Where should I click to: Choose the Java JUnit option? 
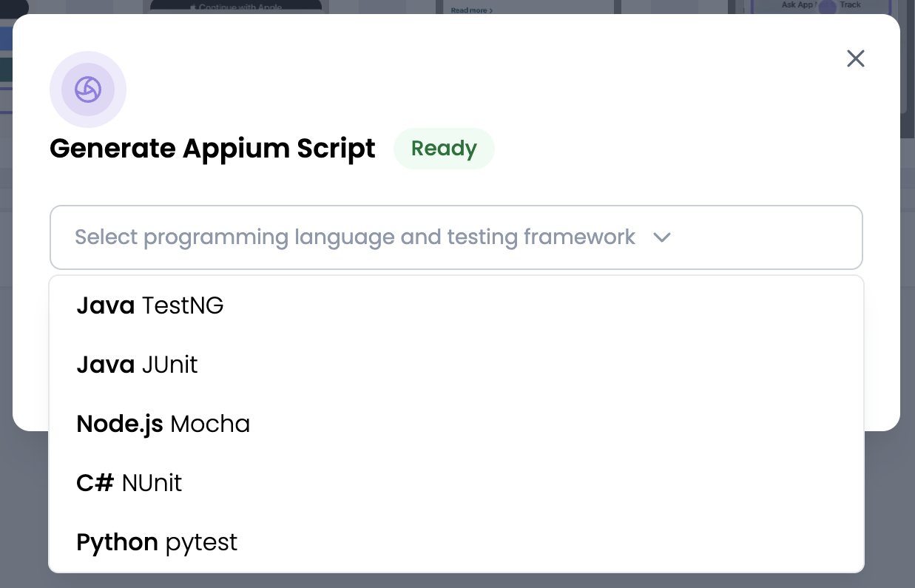pyautogui.click(x=456, y=365)
